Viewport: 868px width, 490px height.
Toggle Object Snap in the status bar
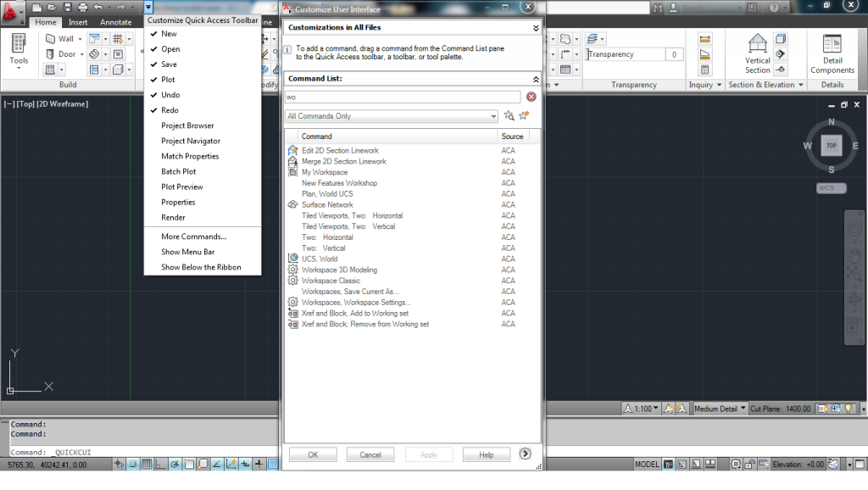tap(189, 464)
